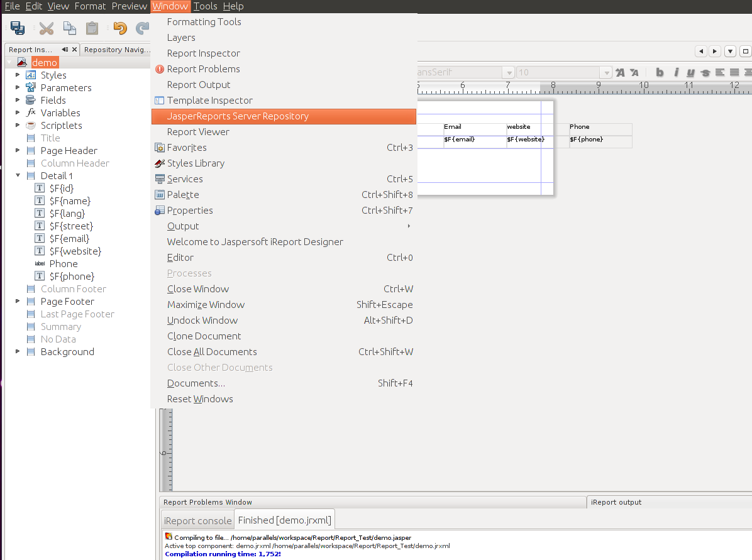Click the Finished [demo.jrxml] tab

(x=284, y=520)
